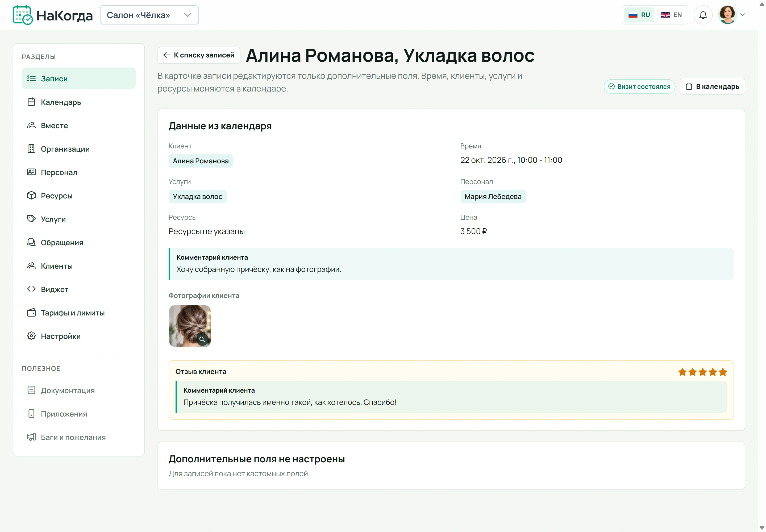The height and width of the screenshot is (532, 766).
Task: Switch language to EN
Action: coord(671,15)
